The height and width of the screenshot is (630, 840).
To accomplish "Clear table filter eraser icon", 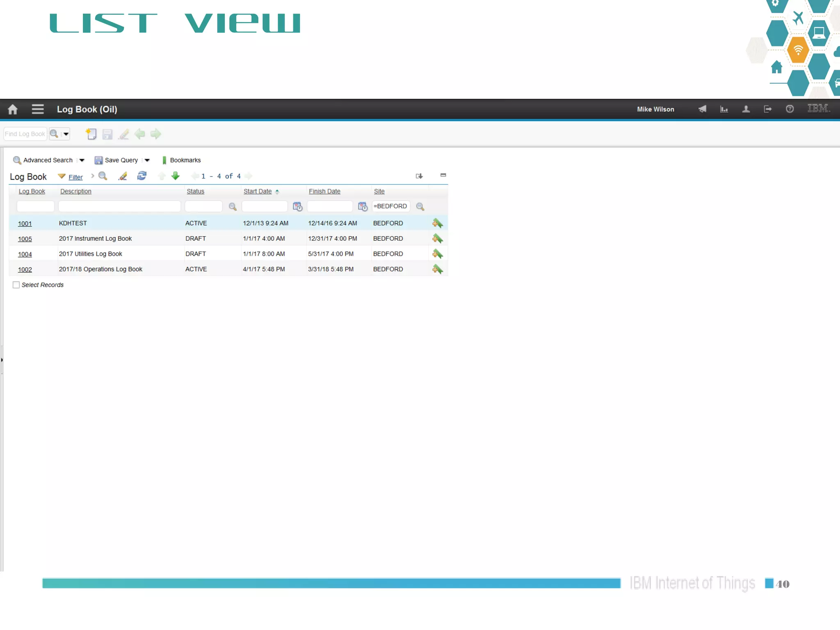I will tap(123, 176).
